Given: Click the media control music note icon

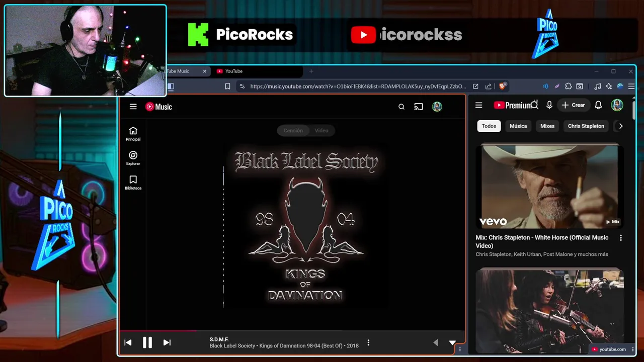Looking at the screenshot, I should pos(597,86).
